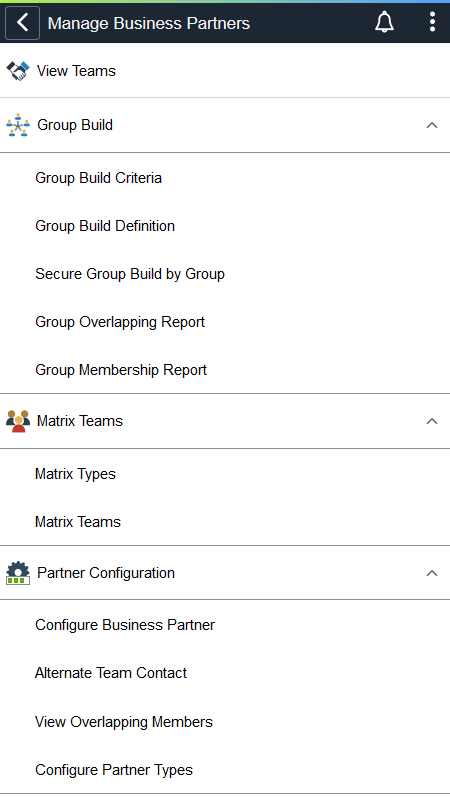Image resolution: width=450 pixels, height=797 pixels.
Task: Click the View Teams handshake icon
Action: tap(18, 71)
